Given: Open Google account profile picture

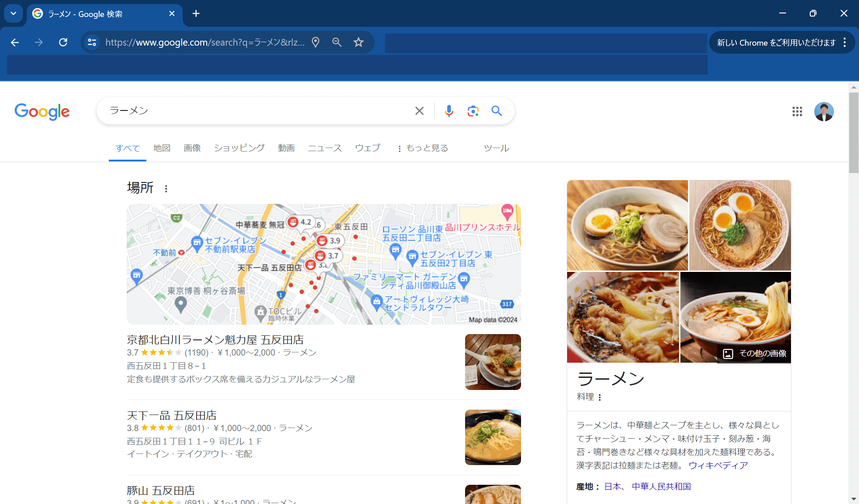Looking at the screenshot, I should (x=824, y=111).
